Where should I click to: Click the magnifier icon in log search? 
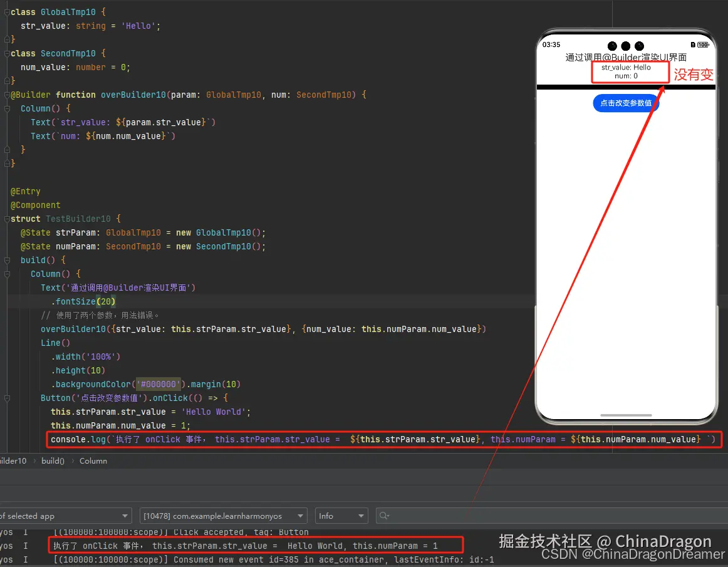(x=384, y=516)
